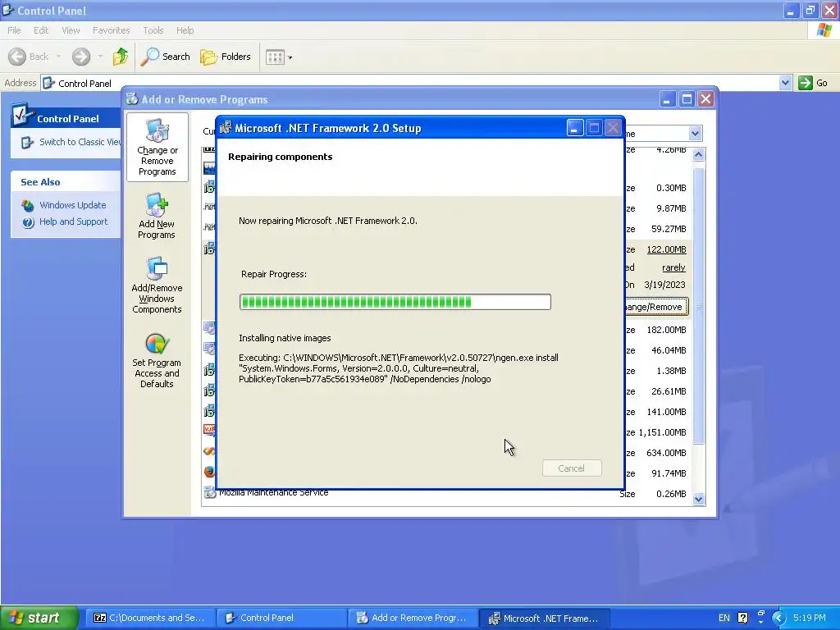Select the row sized 634.00MB
This screenshot has width=840, height=630.
(666, 453)
